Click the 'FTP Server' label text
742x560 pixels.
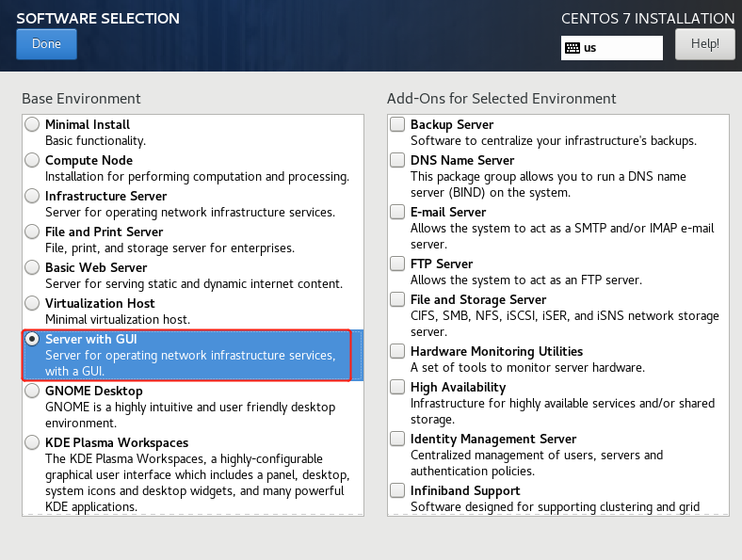(x=442, y=264)
